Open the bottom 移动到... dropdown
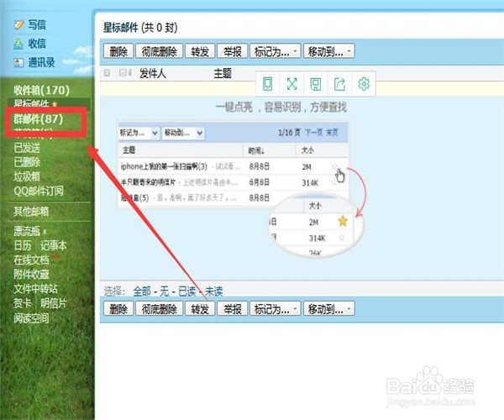Viewport: 504px width, 420px height. point(329,309)
